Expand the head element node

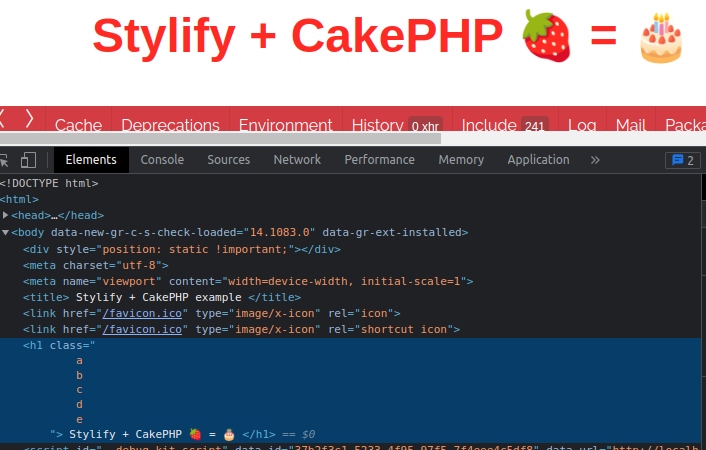tap(5, 215)
